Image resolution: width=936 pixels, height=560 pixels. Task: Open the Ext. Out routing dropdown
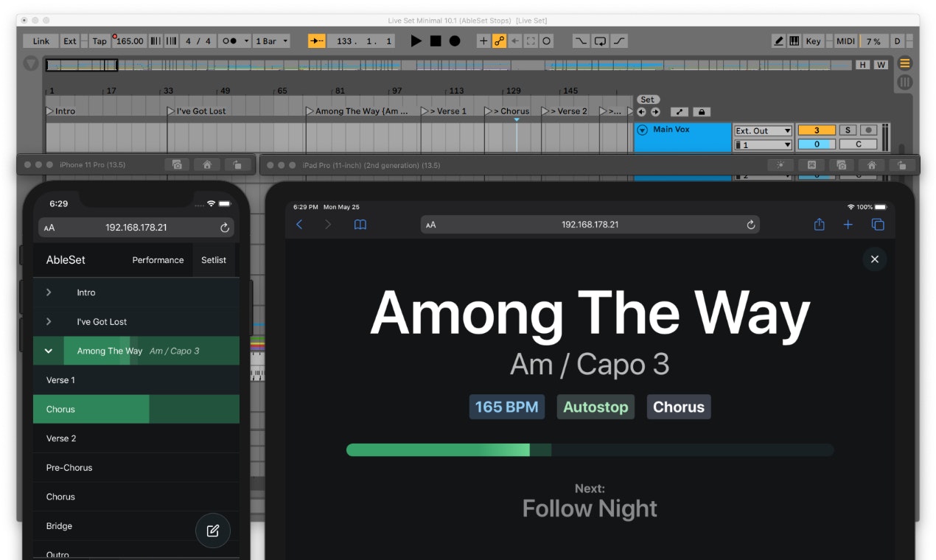click(x=763, y=130)
